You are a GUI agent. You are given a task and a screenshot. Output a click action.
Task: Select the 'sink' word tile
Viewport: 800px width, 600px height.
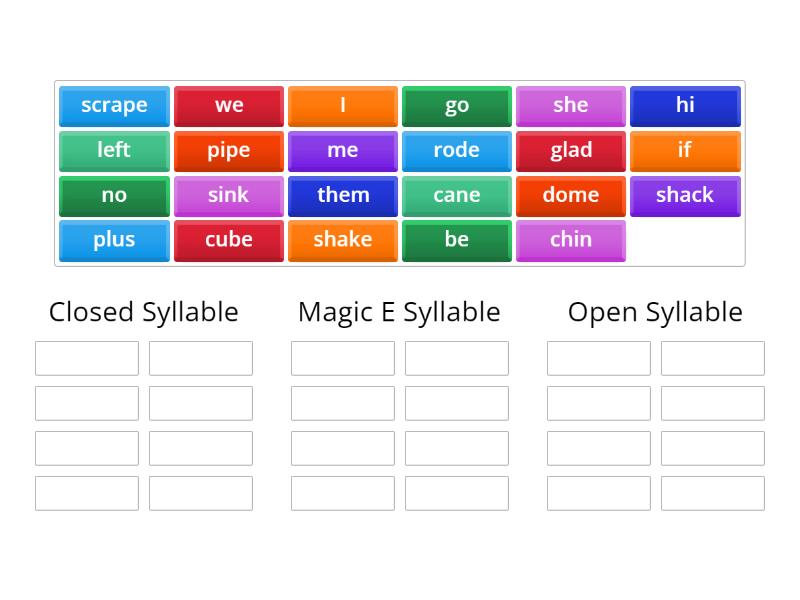coord(228,195)
